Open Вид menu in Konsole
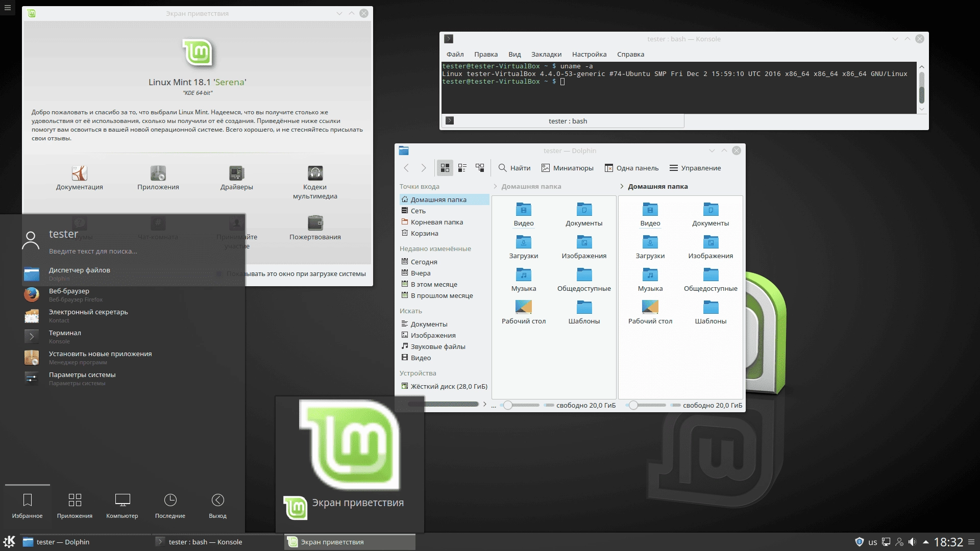Viewport: 980px width, 551px height. click(514, 55)
